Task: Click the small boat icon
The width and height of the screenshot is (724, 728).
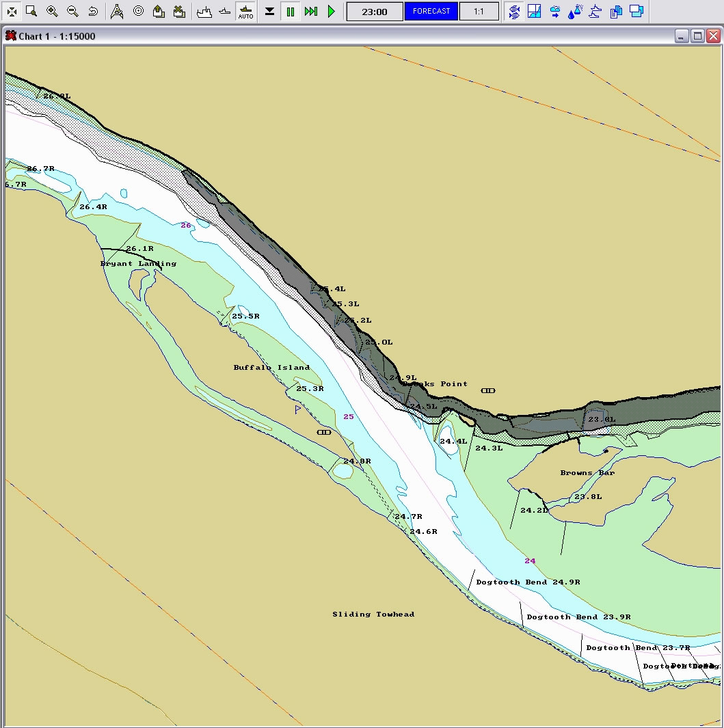Action: (x=225, y=11)
